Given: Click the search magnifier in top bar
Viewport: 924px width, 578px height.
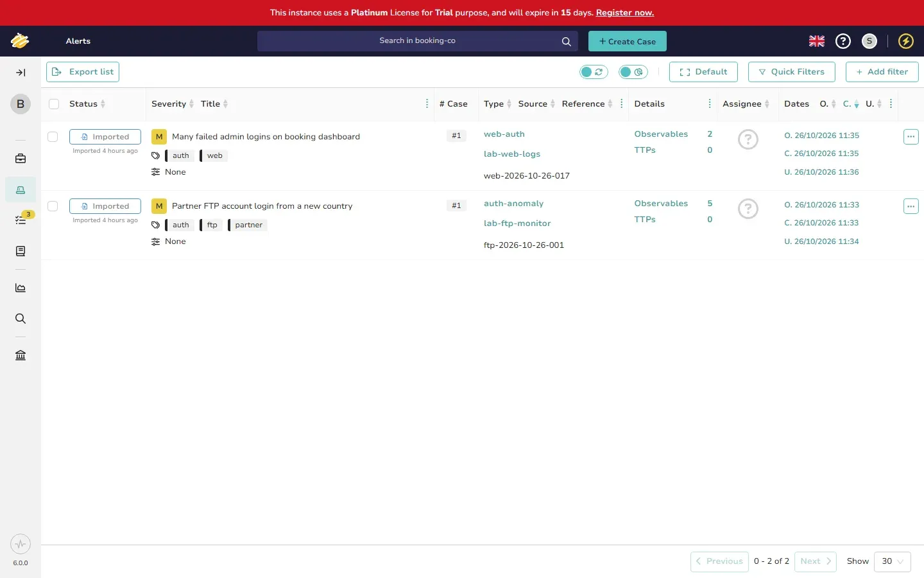Looking at the screenshot, I should [566, 41].
